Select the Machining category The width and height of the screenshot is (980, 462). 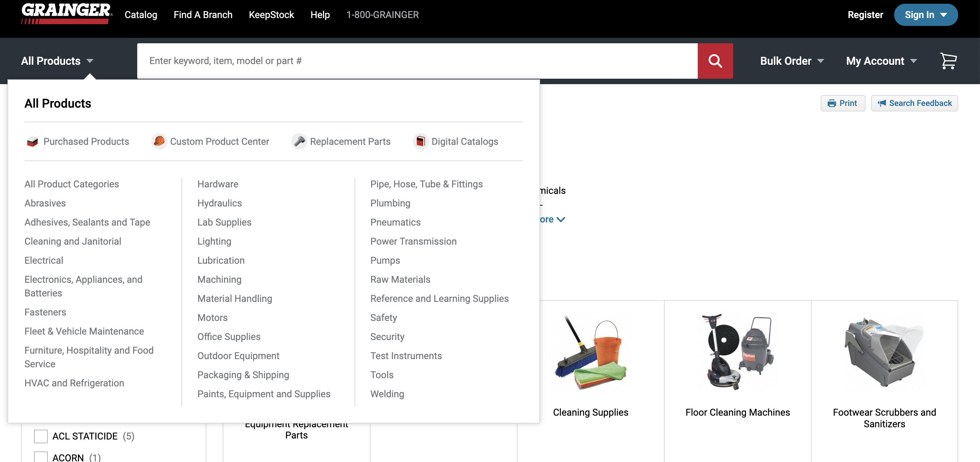coord(219,279)
